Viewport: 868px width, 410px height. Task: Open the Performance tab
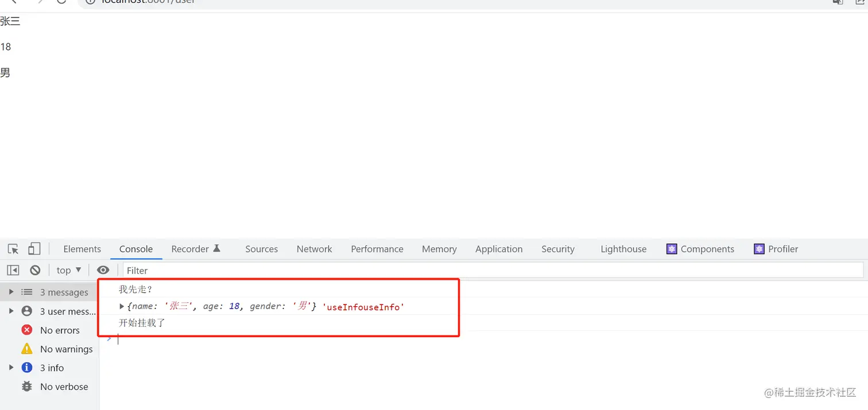coord(377,249)
